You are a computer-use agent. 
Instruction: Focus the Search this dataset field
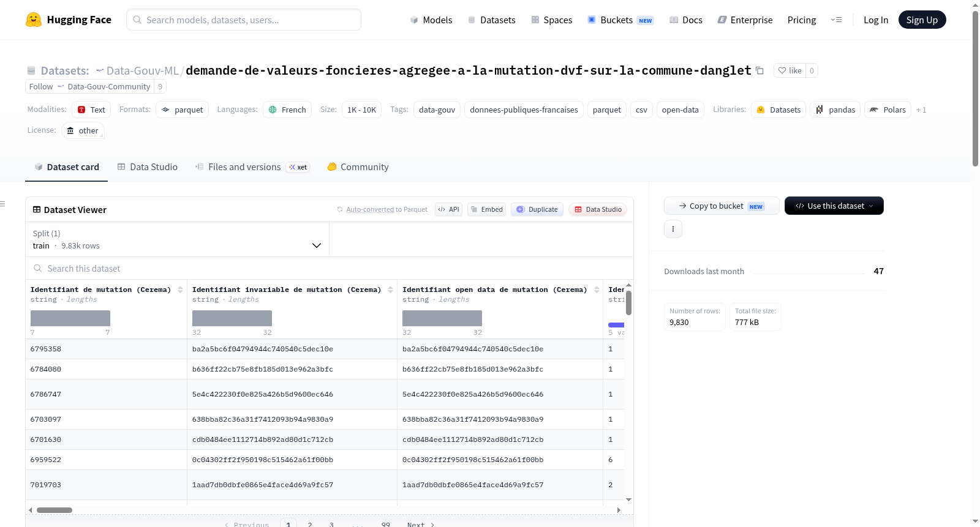click(x=330, y=268)
